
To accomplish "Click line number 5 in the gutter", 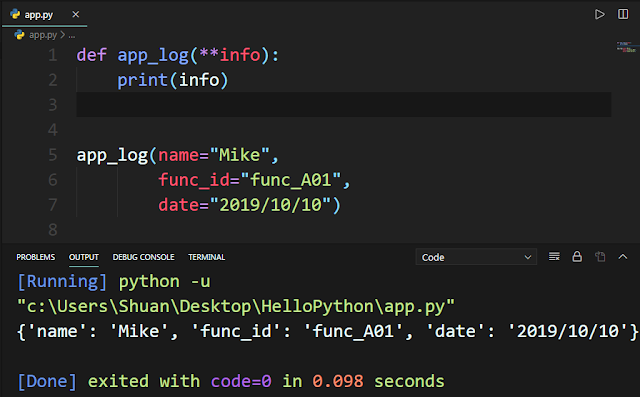I will [x=53, y=155].
